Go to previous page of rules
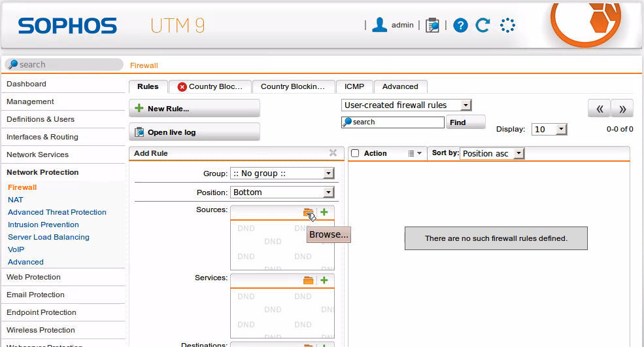The image size is (644, 347). 600,109
